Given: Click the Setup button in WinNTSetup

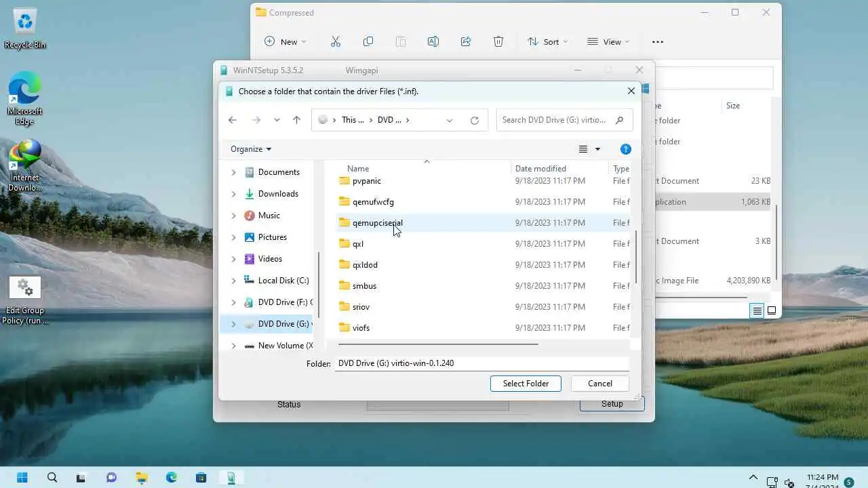Looking at the screenshot, I should [612, 404].
